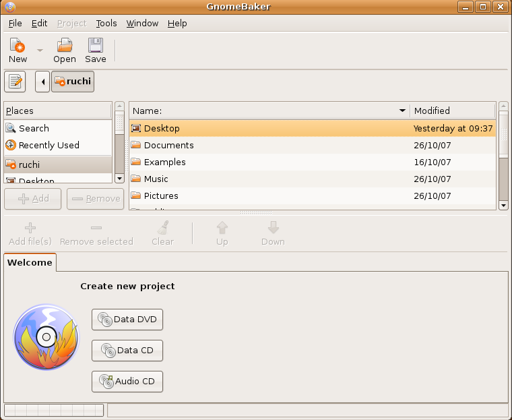Click the Recently Used clock icon
This screenshot has height=420, width=512.
(11, 145)
